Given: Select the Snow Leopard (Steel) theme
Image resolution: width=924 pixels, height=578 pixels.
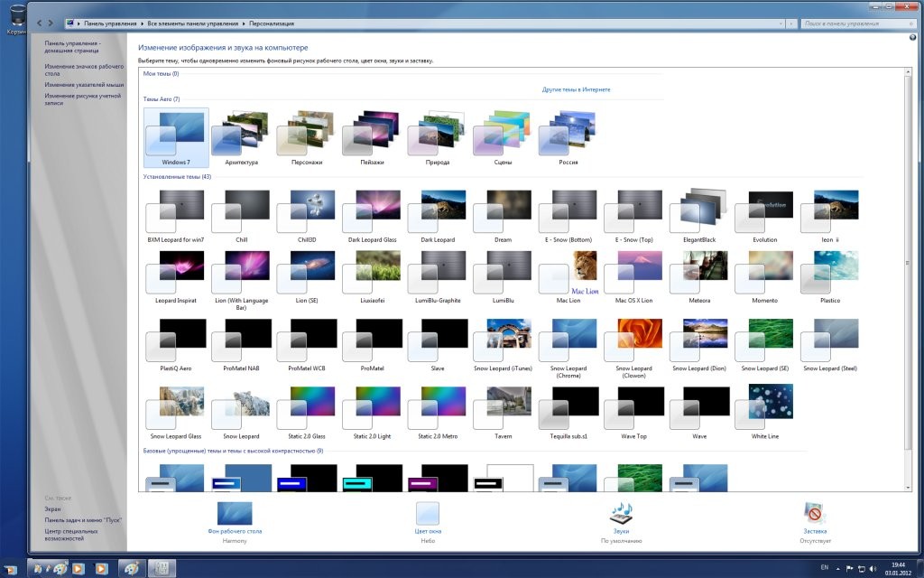Looking at the screenshot, I should [x=830, y=345].
